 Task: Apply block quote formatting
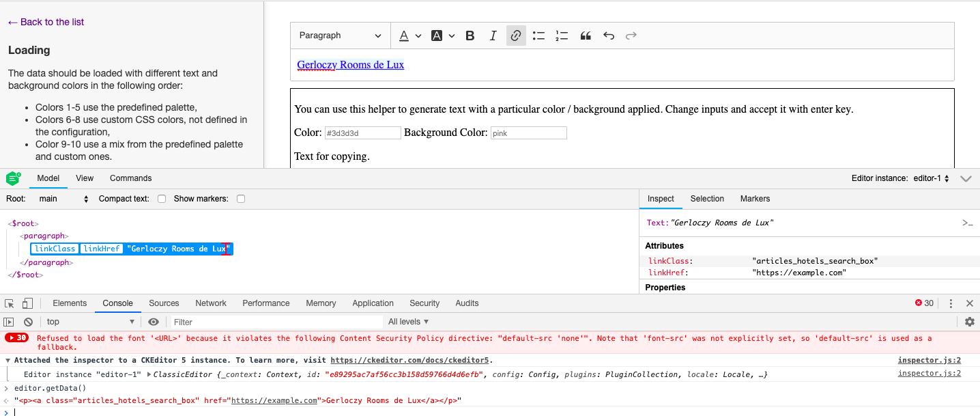(585, 36)
